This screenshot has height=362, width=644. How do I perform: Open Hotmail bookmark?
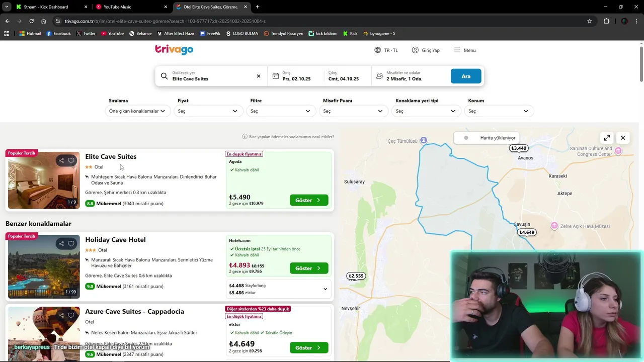pos(30,34)
